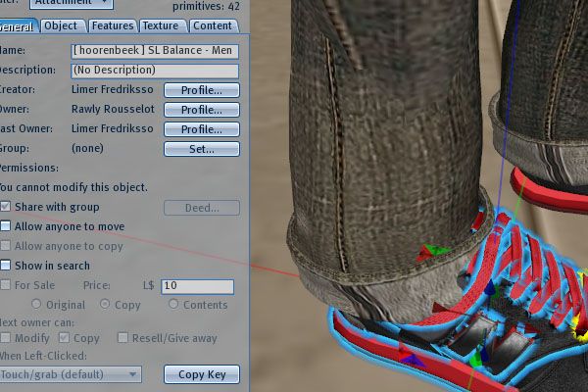Screen dimensions: 588x392
Task: Focus the Price L$ input field
Action: (x=197, y=286)
